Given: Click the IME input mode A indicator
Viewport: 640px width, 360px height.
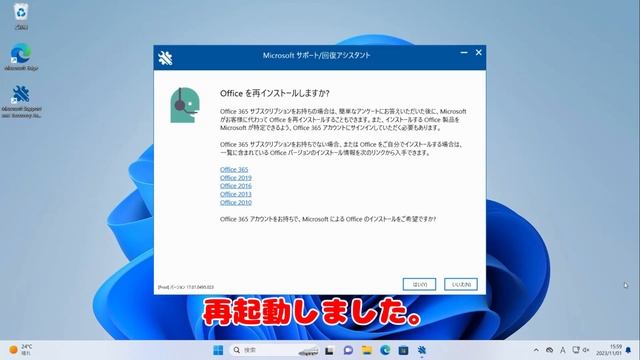Looking at the screenshot, I should click(x=563, y=350).
